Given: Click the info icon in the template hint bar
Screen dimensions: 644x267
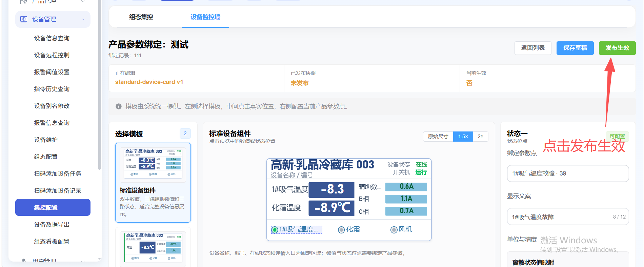Looking at the screenshot, I should 119,106.
